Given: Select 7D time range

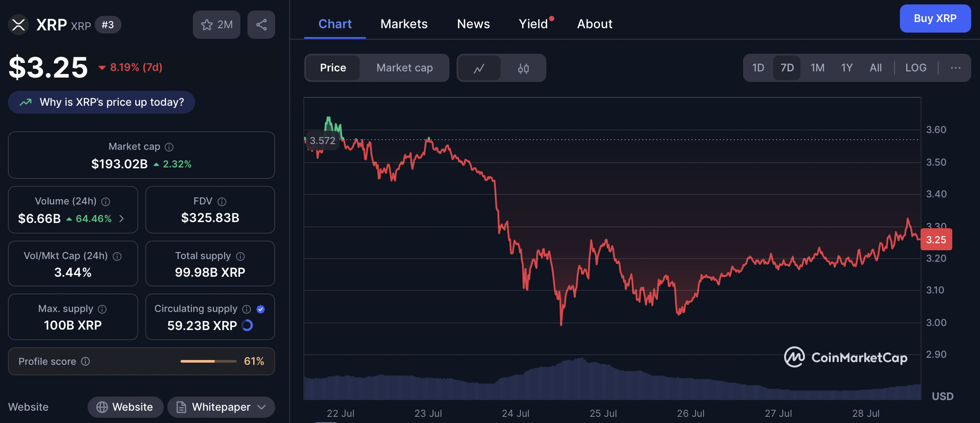Looking at the screenshot, I should (x=787, y=68).
